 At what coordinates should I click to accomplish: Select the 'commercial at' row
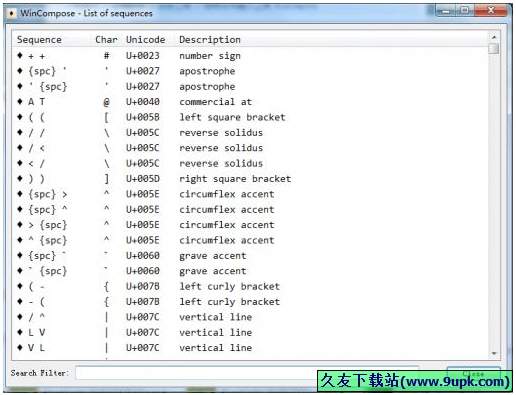(250, 102)
